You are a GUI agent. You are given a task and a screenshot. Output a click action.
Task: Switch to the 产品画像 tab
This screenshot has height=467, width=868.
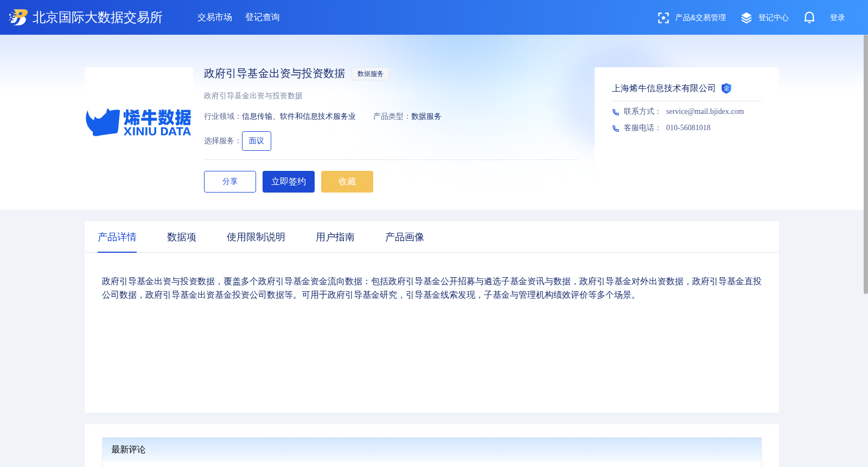(405, 237)
